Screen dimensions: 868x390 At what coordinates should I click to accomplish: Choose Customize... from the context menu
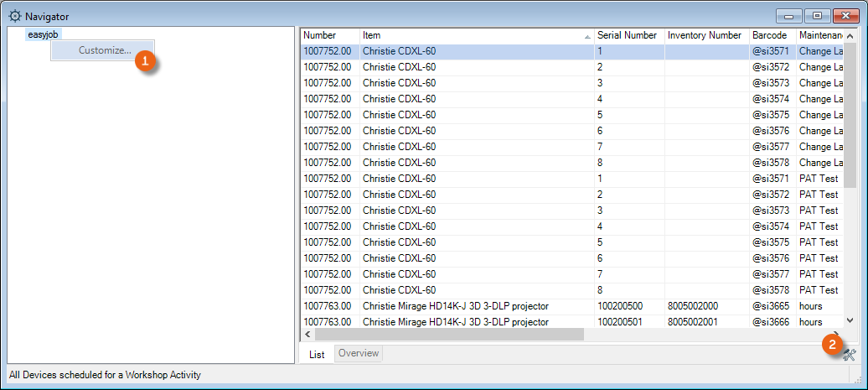click(x=104, y=50)
